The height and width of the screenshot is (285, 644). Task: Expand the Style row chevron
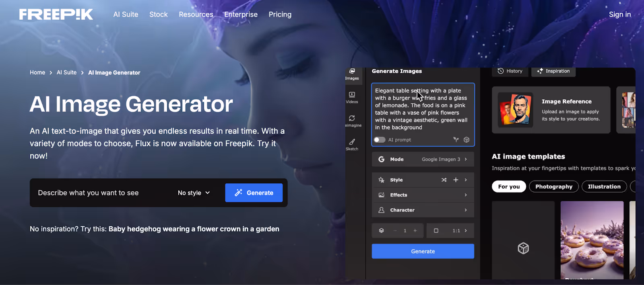466,180
